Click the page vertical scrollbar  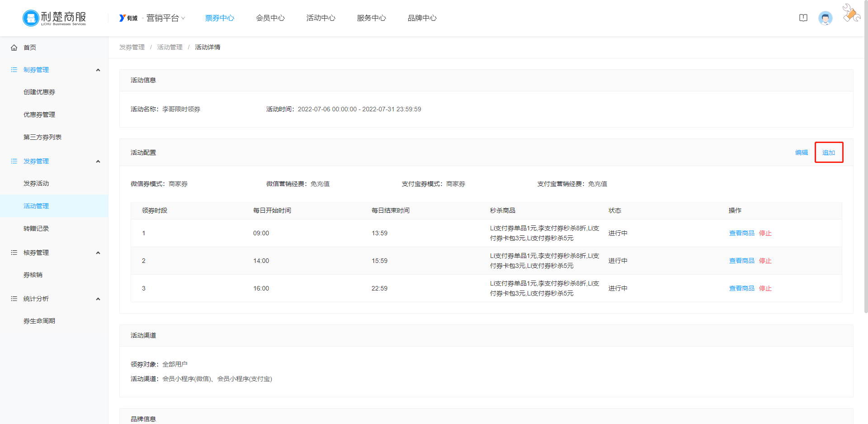click(866, 156)
